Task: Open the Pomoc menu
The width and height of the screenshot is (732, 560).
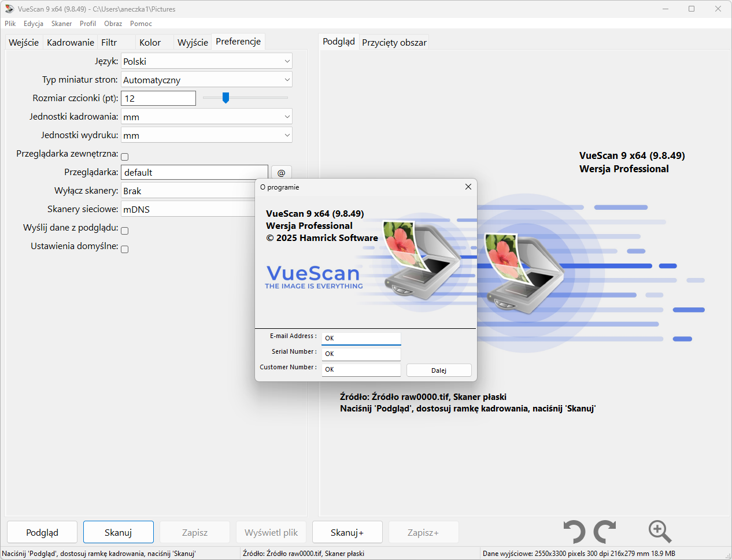Action: [141, 24]
